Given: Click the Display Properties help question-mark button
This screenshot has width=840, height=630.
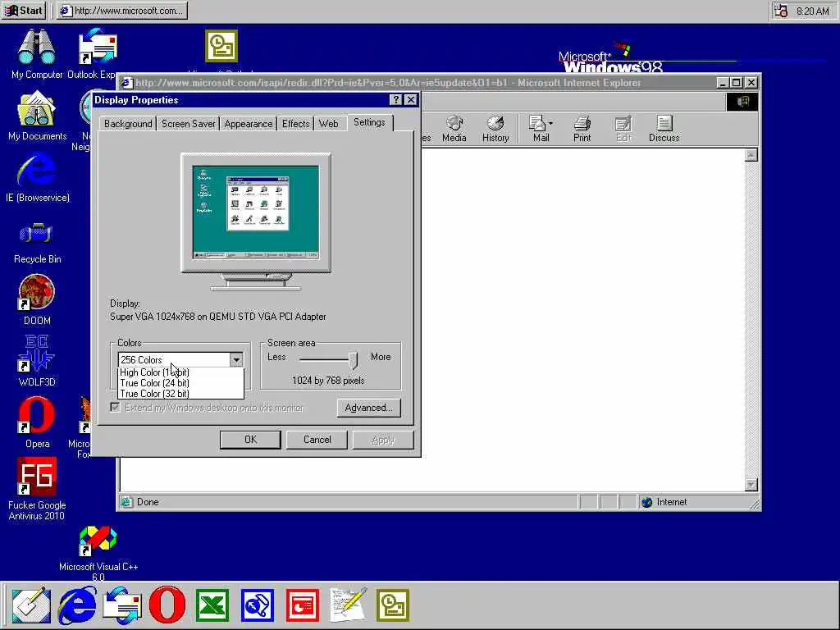Looking at the screenshot, I should point(395,99).
